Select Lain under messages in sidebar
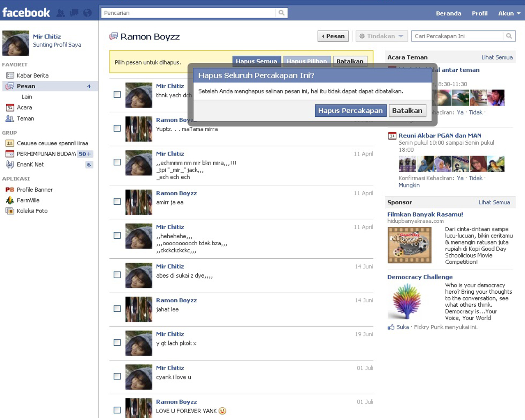Image resolution: width=525 pixels, height=420 pixels. click(x=27, y=97)
